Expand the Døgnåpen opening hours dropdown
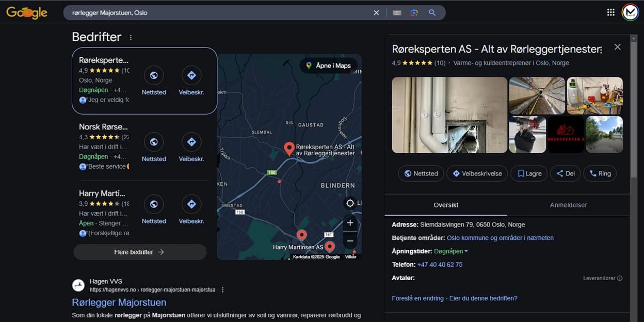 [x=451, y=251]
